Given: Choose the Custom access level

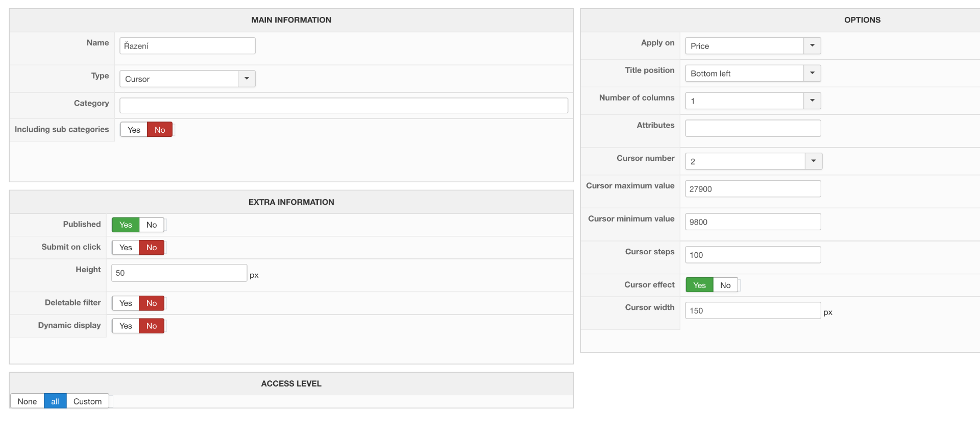Looking at the screenshot, I should pos(87,401).
